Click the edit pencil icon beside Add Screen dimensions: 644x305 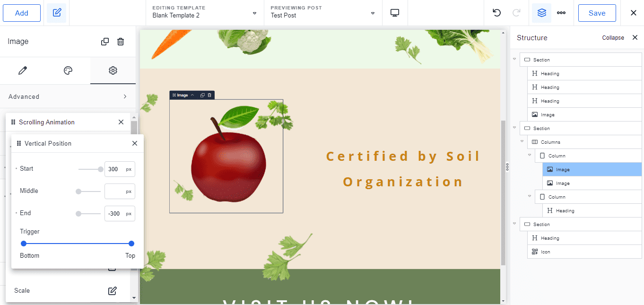57,13
